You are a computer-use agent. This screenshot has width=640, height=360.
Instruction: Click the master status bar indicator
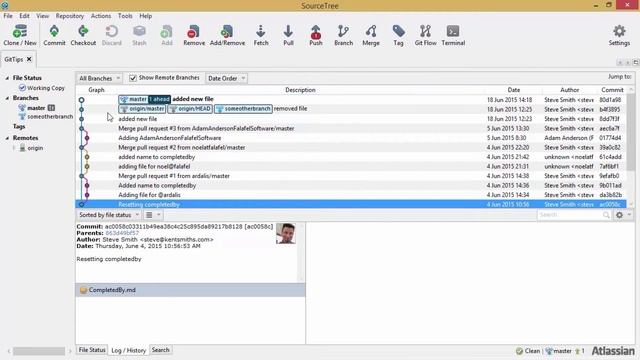558,351
